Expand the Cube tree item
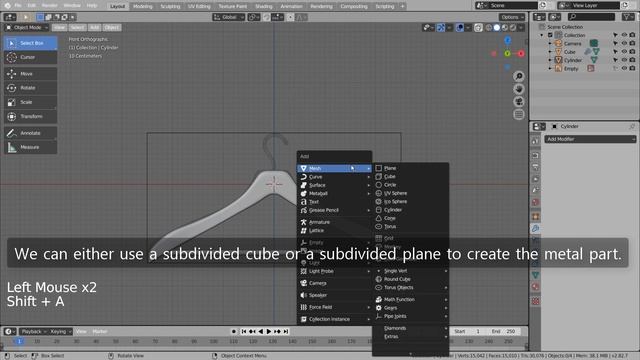Image resolution: width=640 pixels, height=360 pixels. [550, 52]
